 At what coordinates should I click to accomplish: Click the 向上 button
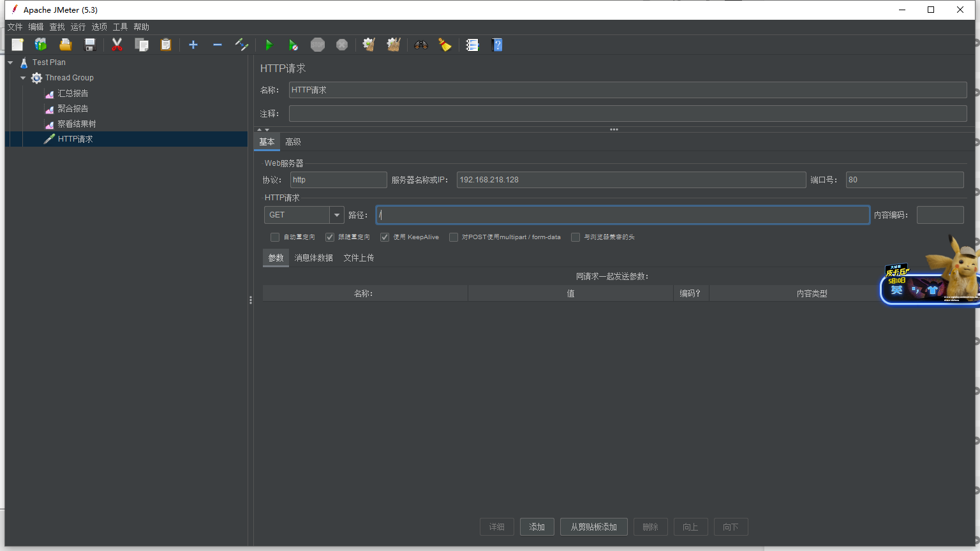[x=690, y=527]
